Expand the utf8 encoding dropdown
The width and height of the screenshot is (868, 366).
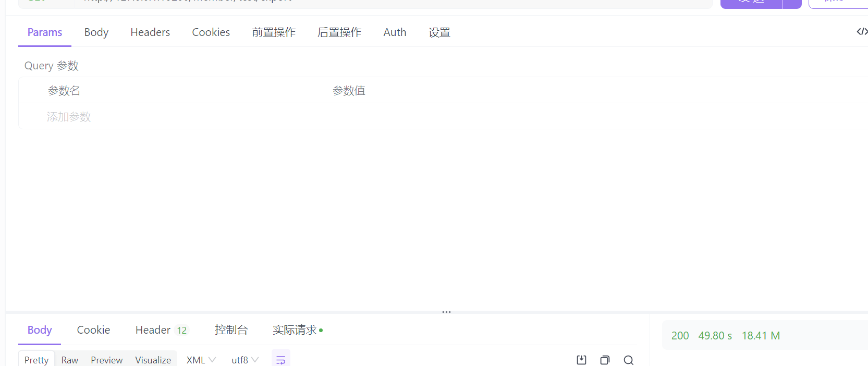tap(245, 360)
